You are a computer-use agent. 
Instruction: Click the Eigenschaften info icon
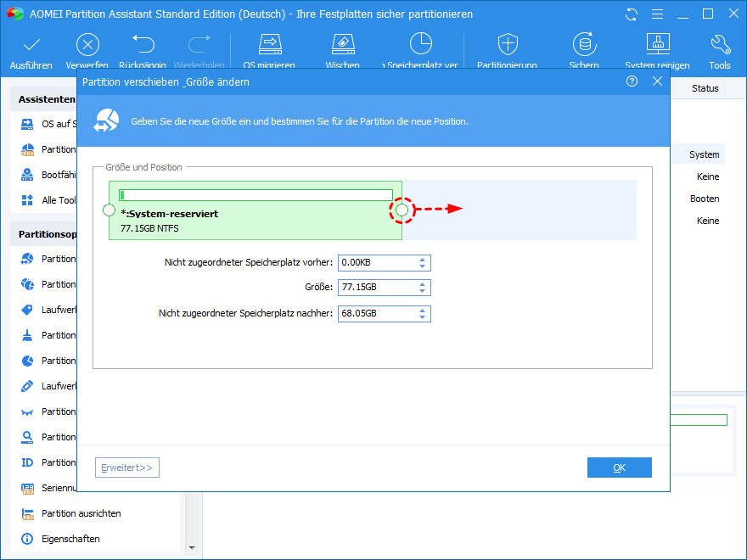[27, 539]
